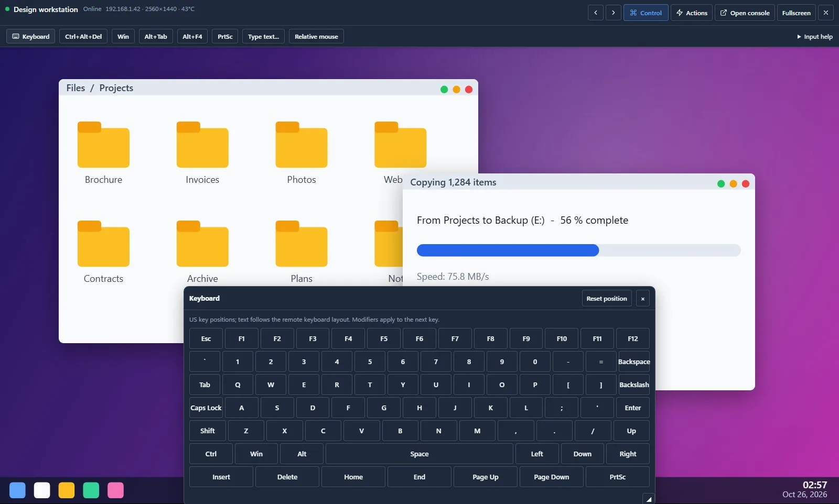
Task: Open the Actions menu
Action: pyautogui.click(x=692, y=13)
